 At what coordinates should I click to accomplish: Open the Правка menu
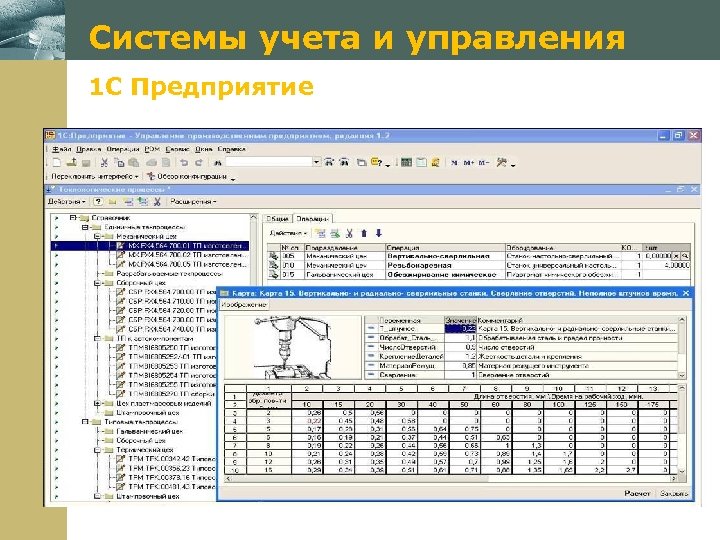tap(89, 149)
